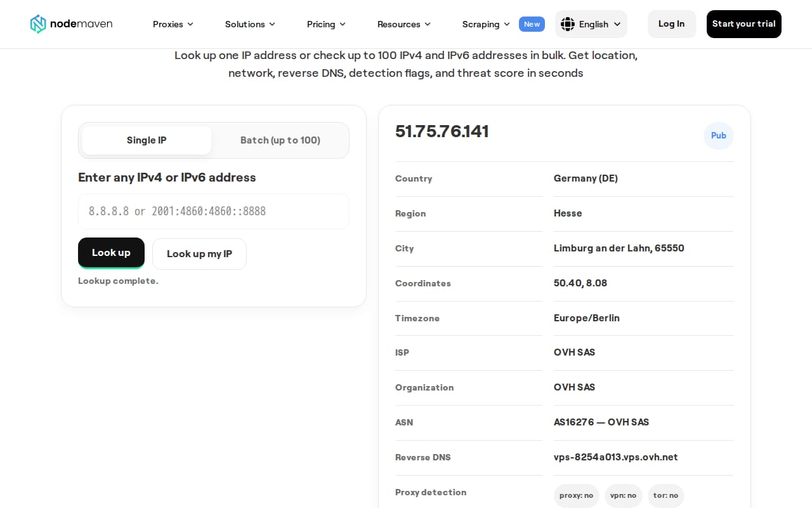Focus the IPv4 or IPv6 address input field

coord(214,211)
